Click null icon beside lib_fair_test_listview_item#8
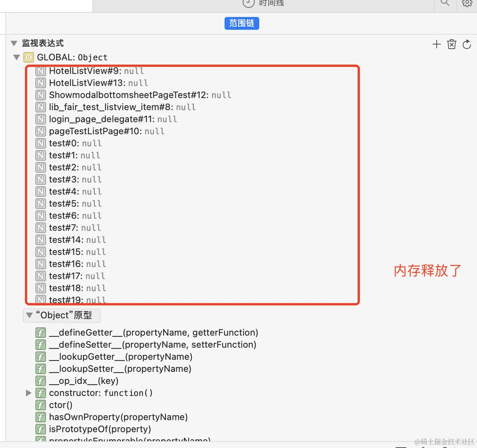 (41, 107)
